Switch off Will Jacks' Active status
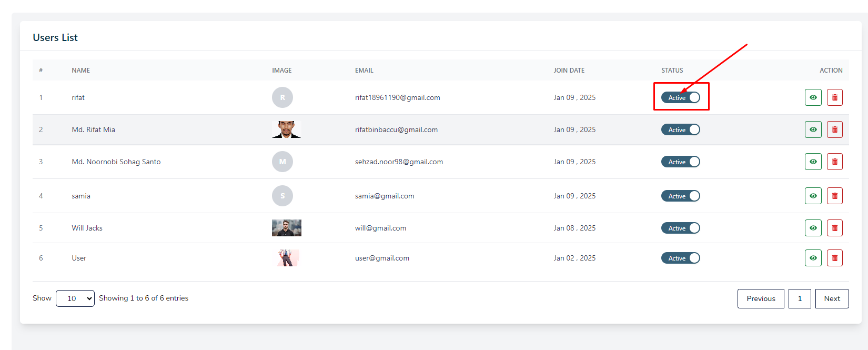The height and width of the screenshot is (350, 868). click(x=681, y=228)
